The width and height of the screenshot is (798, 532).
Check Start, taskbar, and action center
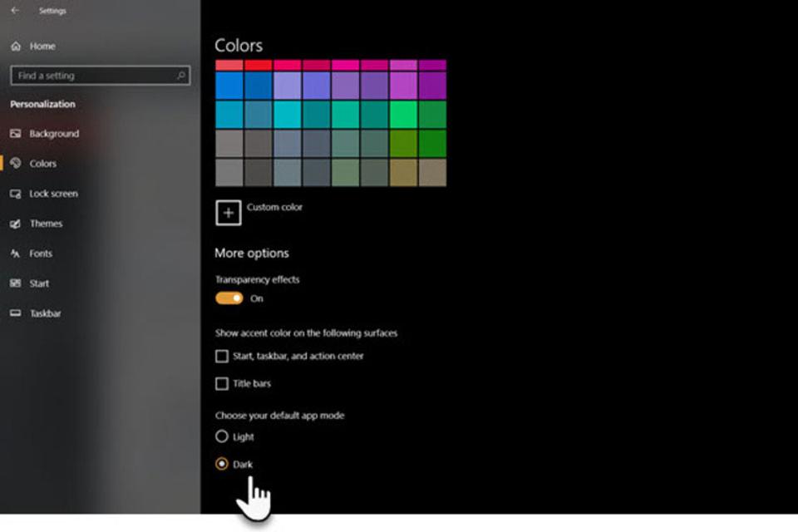pos(222,356)
